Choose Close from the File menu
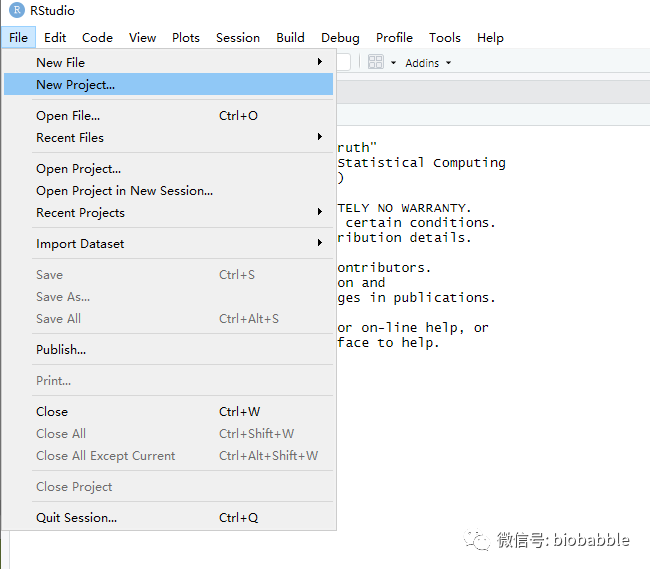This screenshot has width=650, height=569. 168,412
